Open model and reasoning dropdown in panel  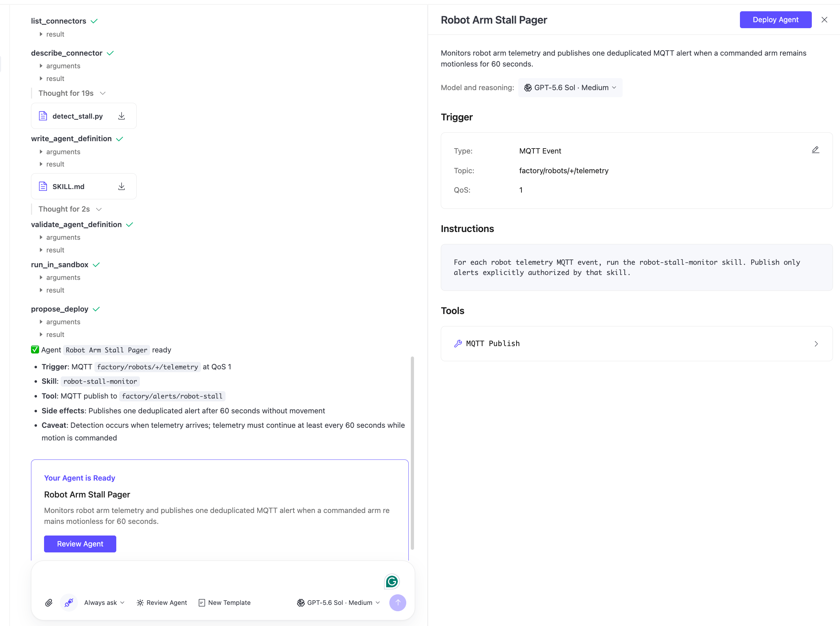[570, 88]
